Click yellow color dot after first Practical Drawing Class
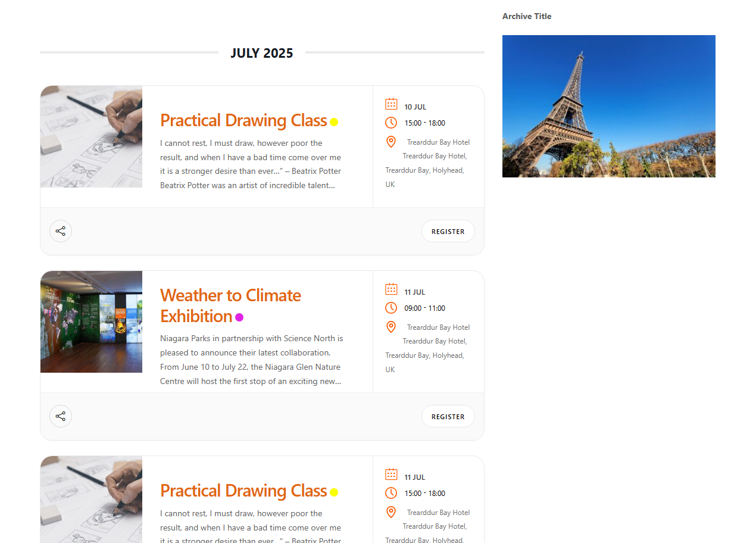The height and width of the screenshot is (543, 756). point(334,122)
